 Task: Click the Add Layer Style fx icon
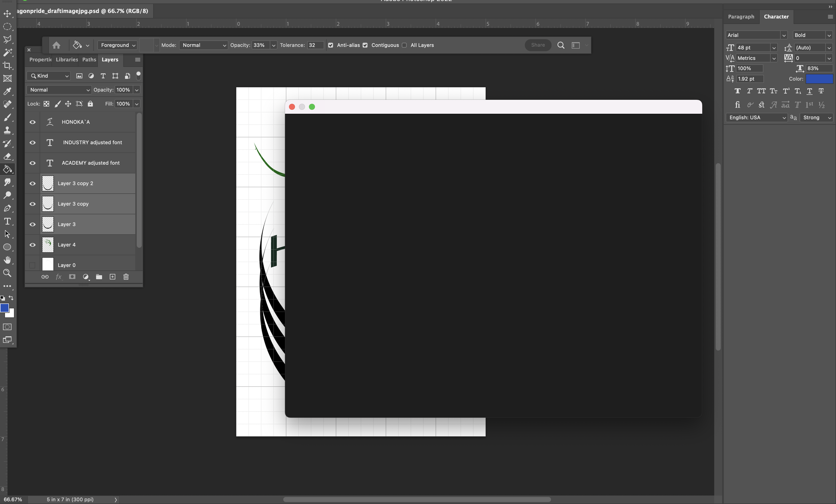[58, 276]
